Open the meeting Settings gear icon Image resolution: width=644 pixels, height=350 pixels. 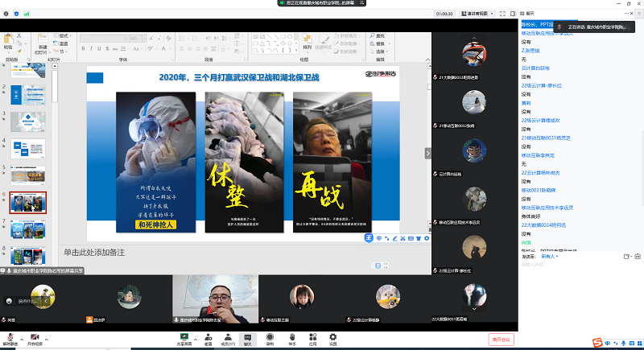pyautogui.click(x=332, y=338)
